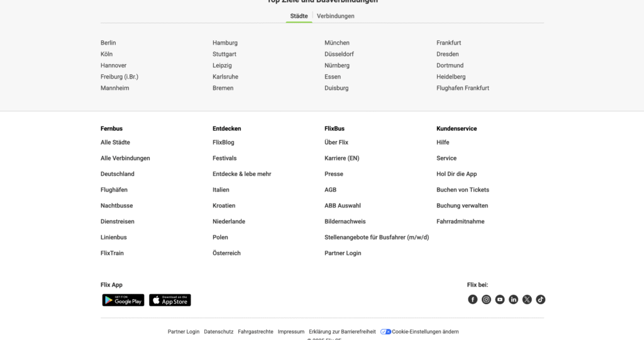
Task: Open Flix's Facebook page icon
Action: tap(473, 300)
